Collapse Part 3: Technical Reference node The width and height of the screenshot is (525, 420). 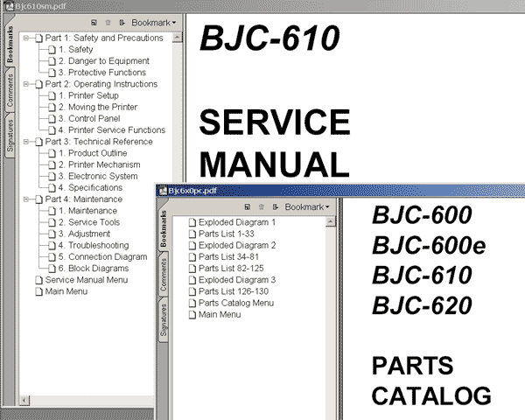point(25,142)
